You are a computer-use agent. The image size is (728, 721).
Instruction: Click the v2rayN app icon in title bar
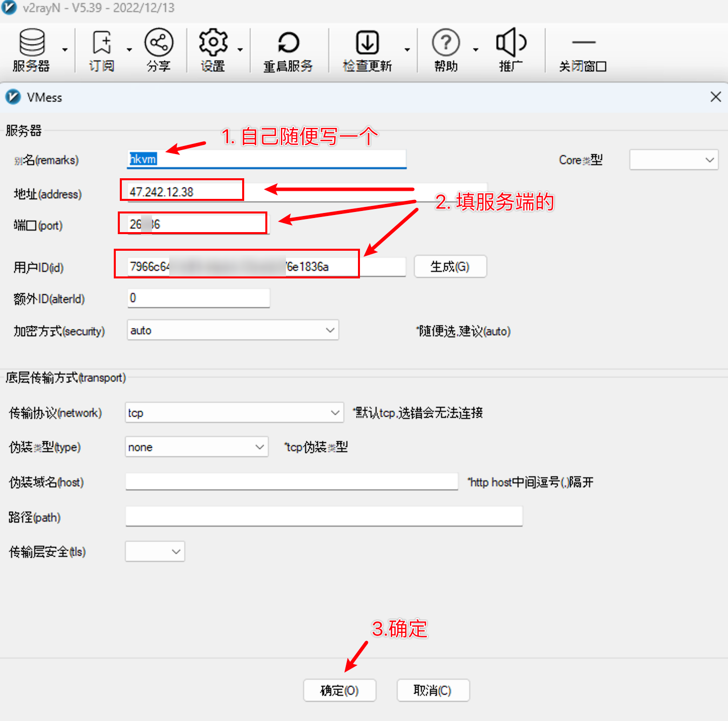pos(10,8)
